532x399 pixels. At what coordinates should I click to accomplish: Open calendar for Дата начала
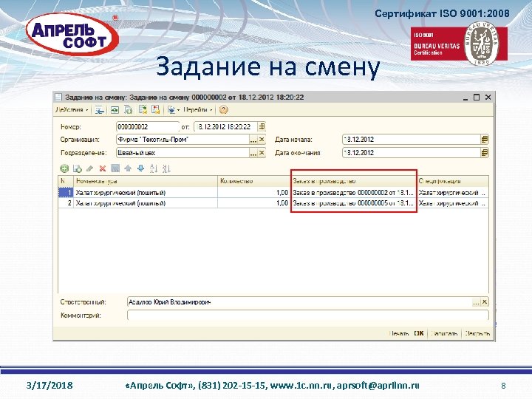point(485,140)
